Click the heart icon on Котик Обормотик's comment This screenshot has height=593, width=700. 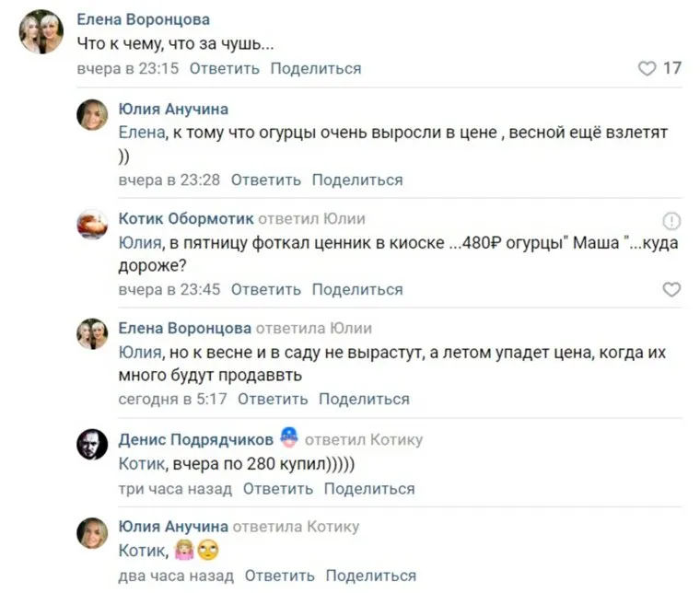672,289
